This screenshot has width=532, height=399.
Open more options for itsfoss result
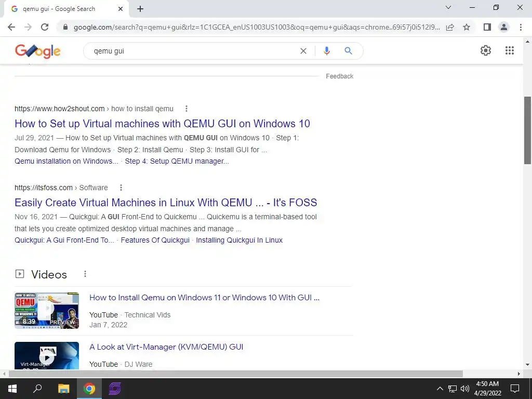click(x=121, y=188)
